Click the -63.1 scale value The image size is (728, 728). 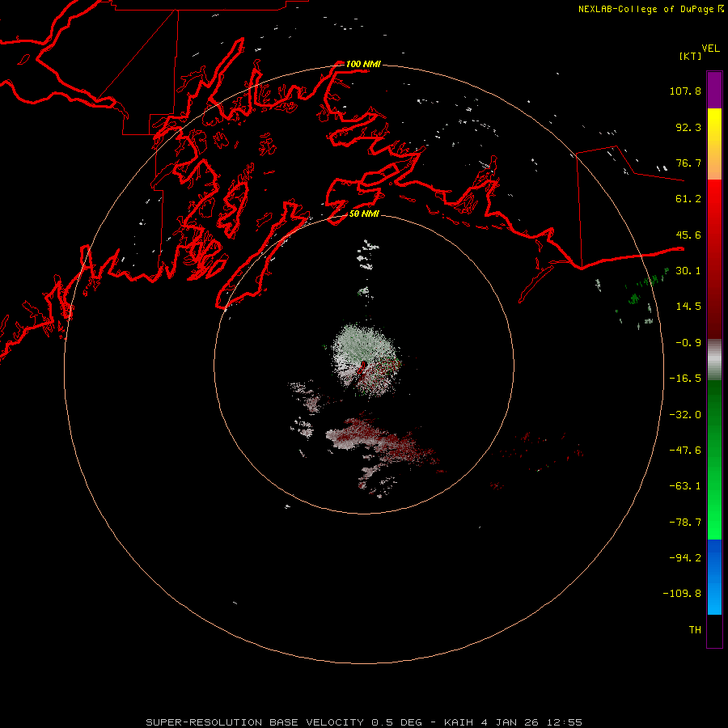(x=685, y=486)
